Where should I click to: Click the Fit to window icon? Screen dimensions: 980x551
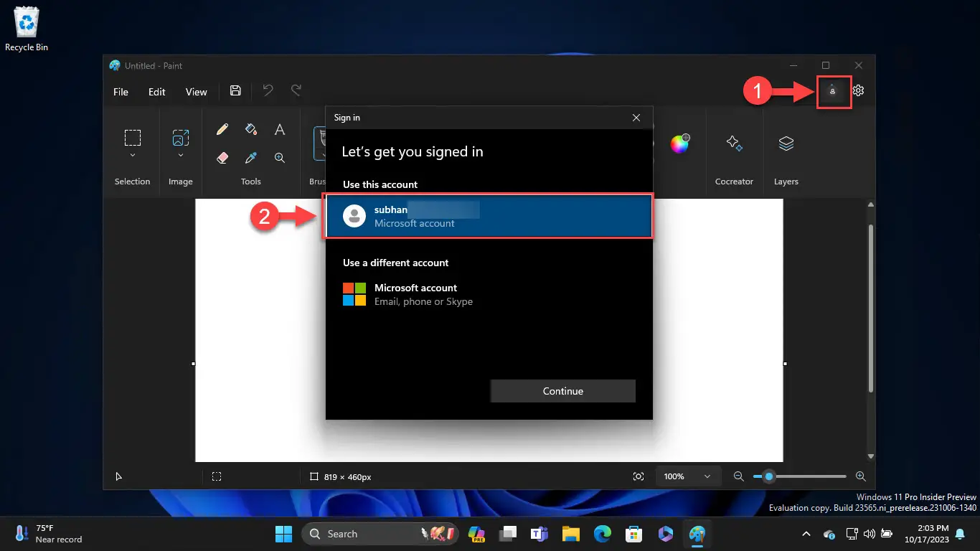639,476
